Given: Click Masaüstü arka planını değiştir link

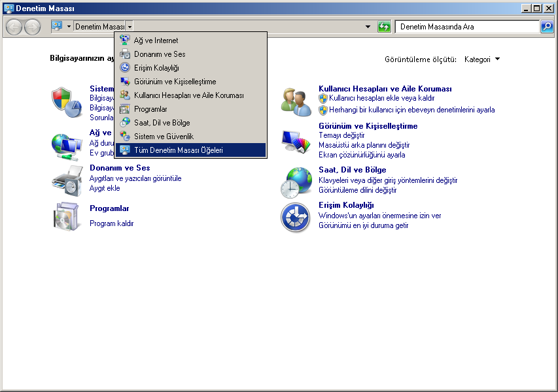Looking at the screenshot, I should point(364,145).
